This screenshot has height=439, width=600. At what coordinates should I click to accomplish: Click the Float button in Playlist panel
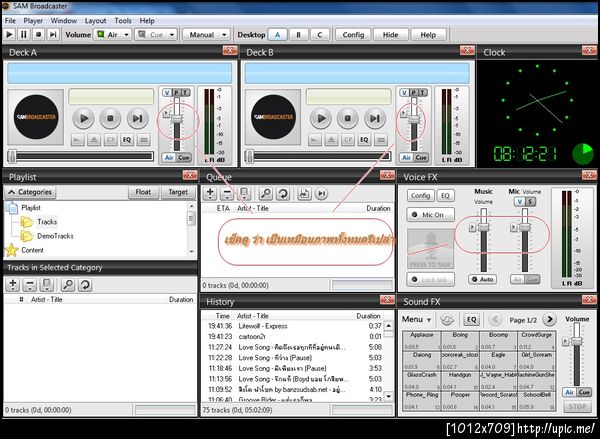pyautogui.click(x=142, y=192)
